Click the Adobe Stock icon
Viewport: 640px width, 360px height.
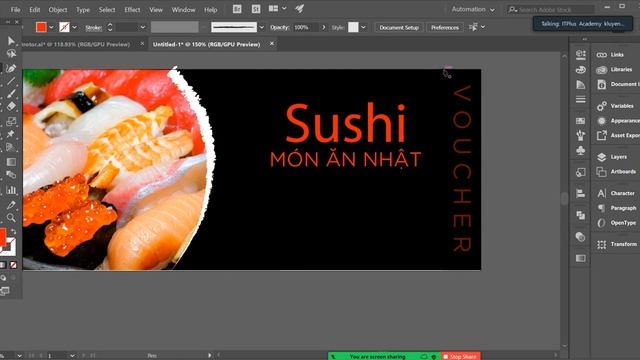click(256, 9)
